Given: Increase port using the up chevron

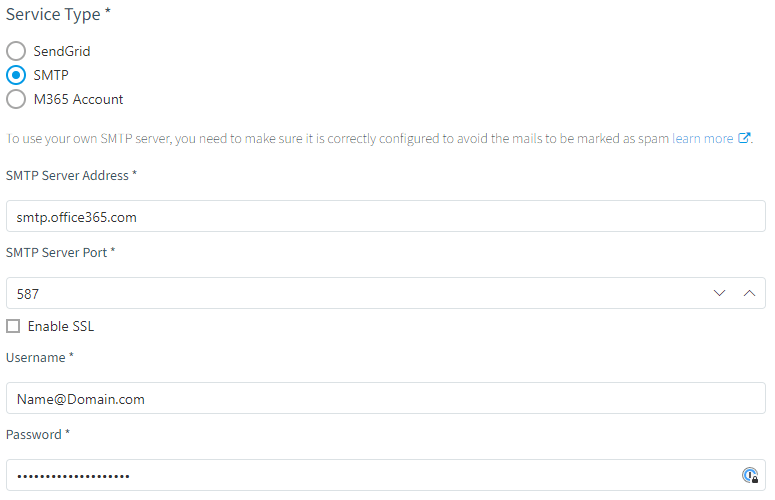Looking at the screenshot, I should pyautogui.click(x=749, y=293).
